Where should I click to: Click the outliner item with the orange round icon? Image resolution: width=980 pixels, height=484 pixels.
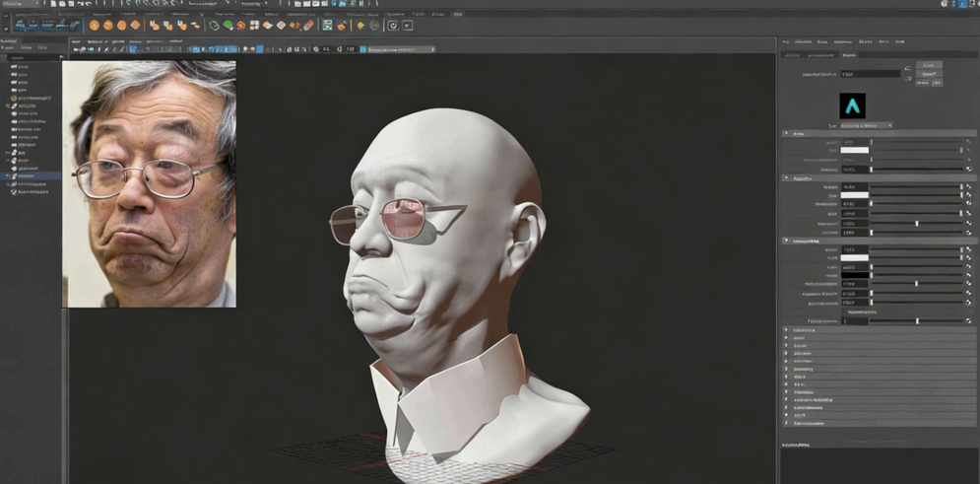click(x=31, y=99)
